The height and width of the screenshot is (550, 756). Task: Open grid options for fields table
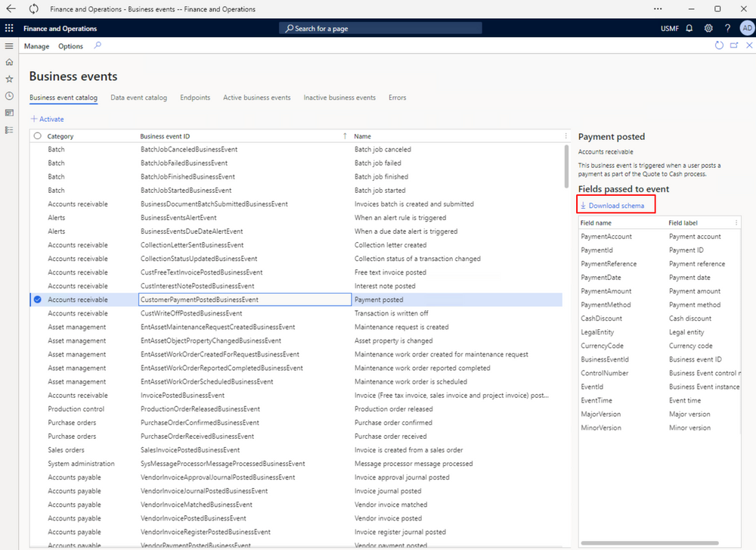(736, 223)
